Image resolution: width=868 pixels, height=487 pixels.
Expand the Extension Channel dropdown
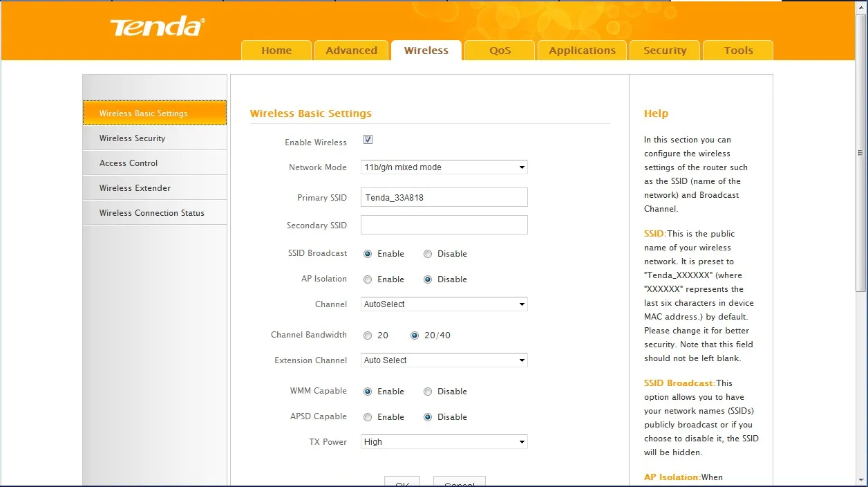[444, 360]
